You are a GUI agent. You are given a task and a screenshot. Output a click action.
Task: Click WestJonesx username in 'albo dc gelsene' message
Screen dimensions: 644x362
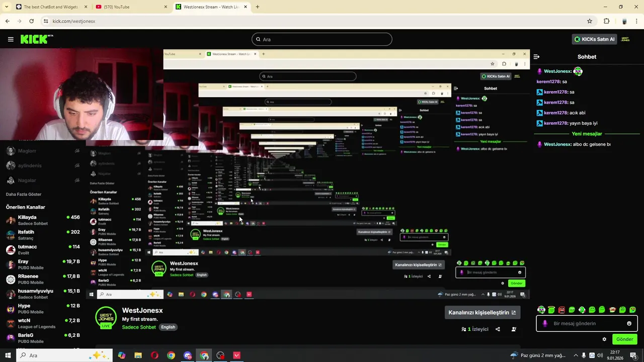(x=557, y=144)
